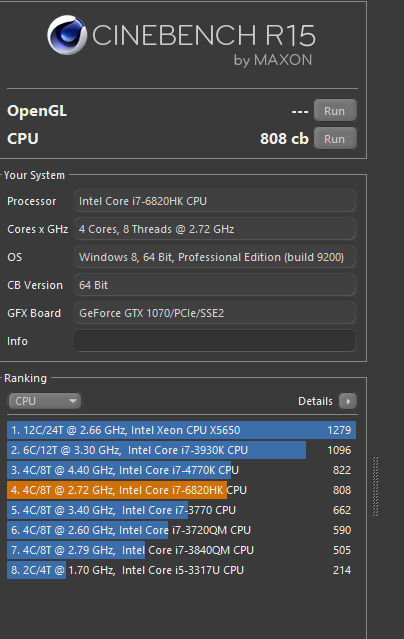Select ranking entry Intel Xeon CPU X5650
404x639 pixels.
181,430
